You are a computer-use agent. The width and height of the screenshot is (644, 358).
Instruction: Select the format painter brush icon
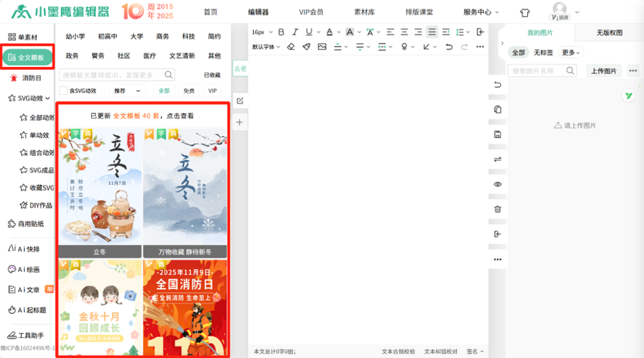[306, 47]
